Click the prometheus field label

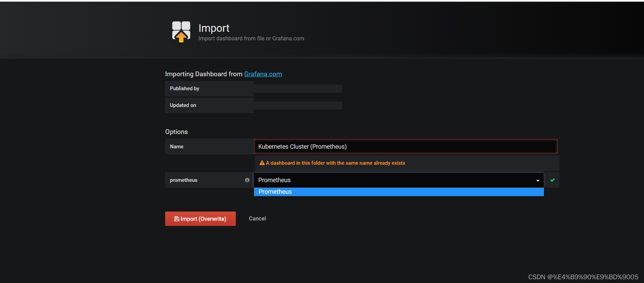coord(184,180)
